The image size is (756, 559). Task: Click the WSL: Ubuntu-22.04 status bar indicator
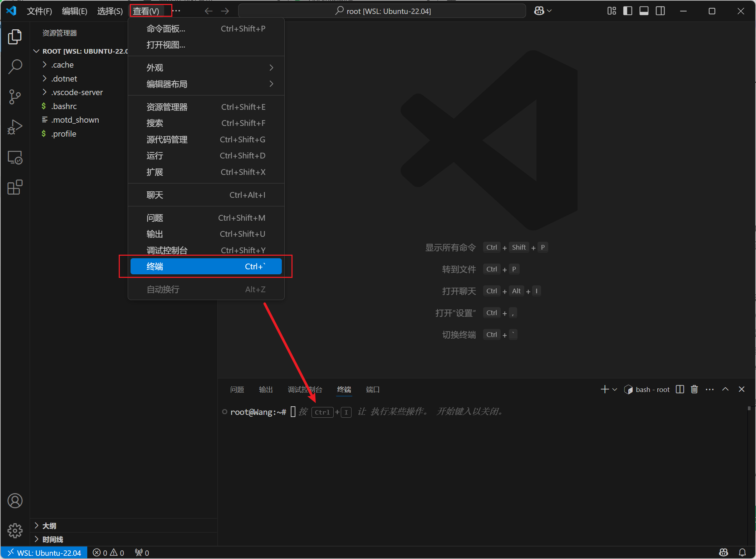(44, 552)
